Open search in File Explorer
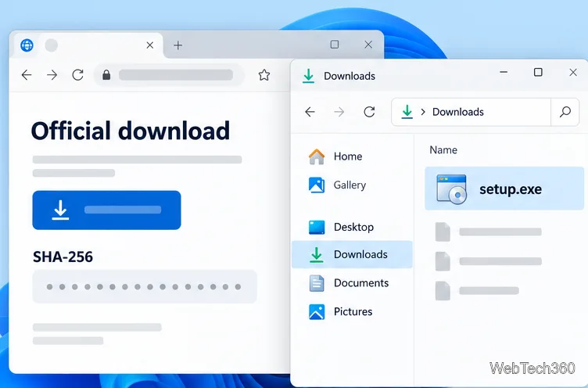Screen dimensions: 588x388 pos(565,112)
